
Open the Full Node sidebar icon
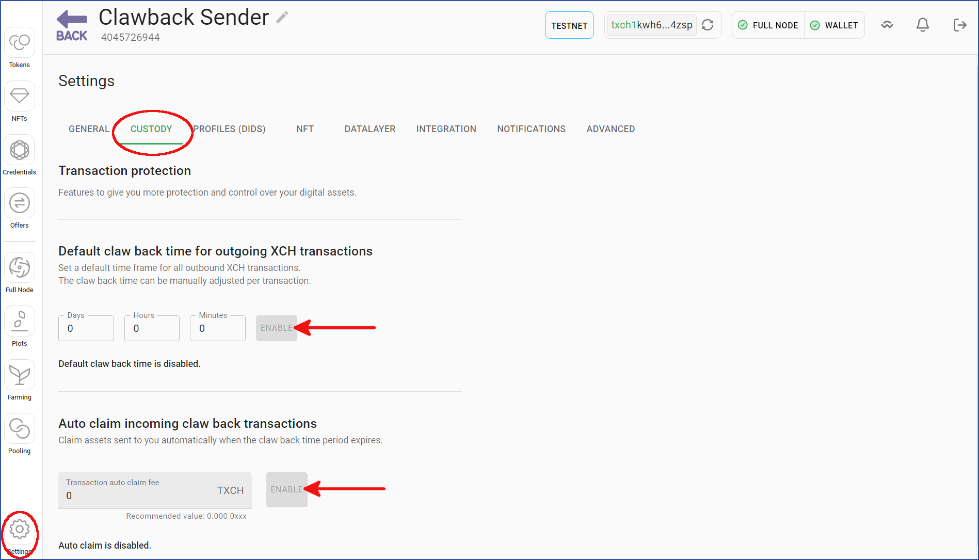[x=20, y=267]
